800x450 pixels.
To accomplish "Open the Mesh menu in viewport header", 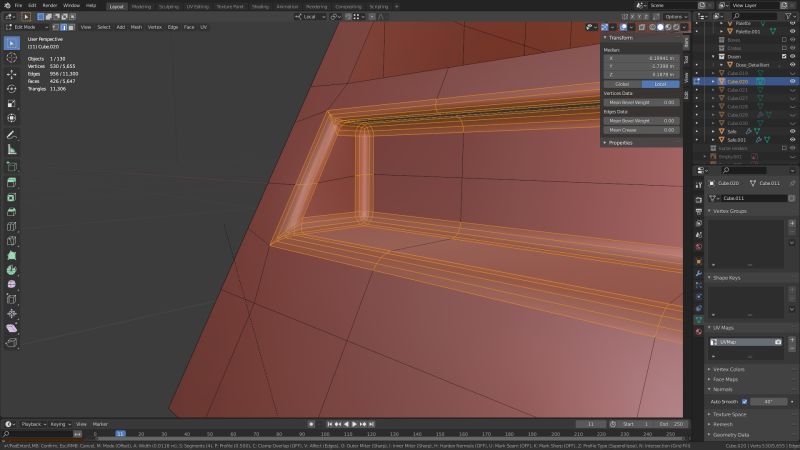I will [136, 27].
